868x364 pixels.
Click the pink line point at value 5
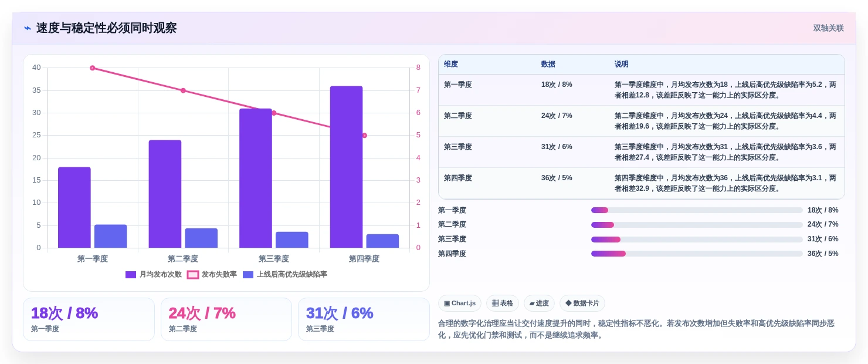(364, 136)
